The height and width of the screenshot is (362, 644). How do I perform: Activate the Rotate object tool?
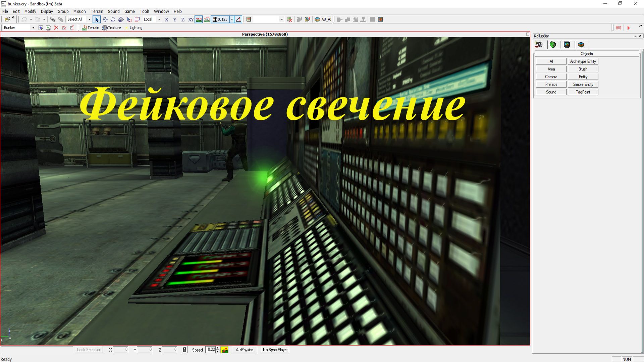pos(113,19)
